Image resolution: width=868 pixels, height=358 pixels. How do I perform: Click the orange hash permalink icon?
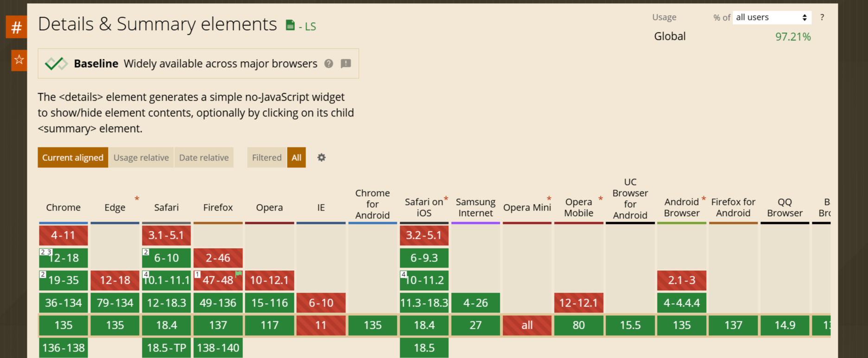pyautogui.click(x=16, y=27)
